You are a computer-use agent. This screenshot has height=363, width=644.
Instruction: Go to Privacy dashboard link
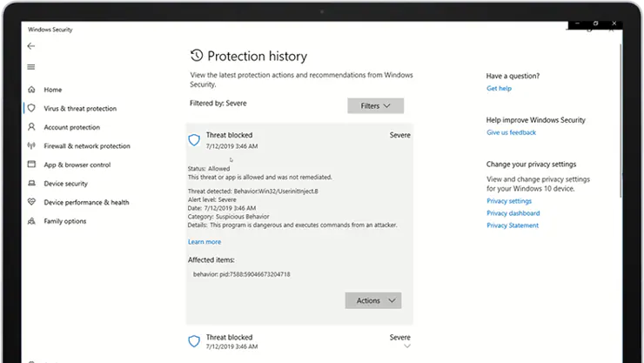click(x=513, y=213)
